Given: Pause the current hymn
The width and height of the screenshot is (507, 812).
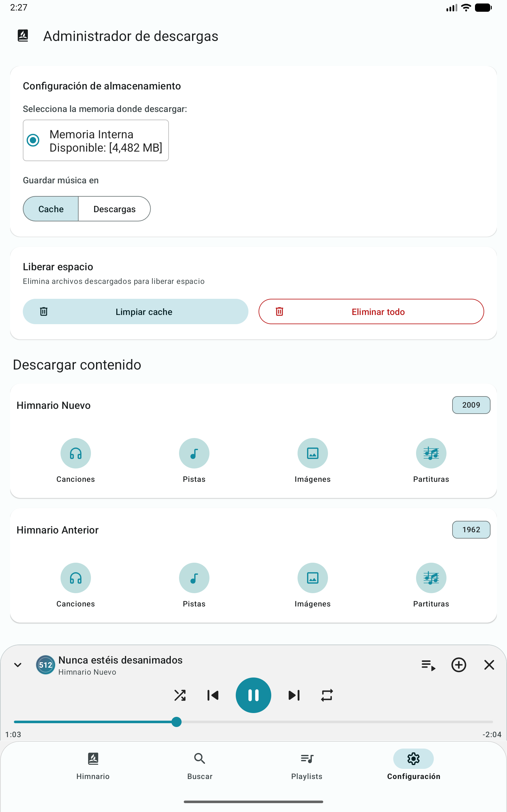Looking at the screenshot, I should click(253, 695).
